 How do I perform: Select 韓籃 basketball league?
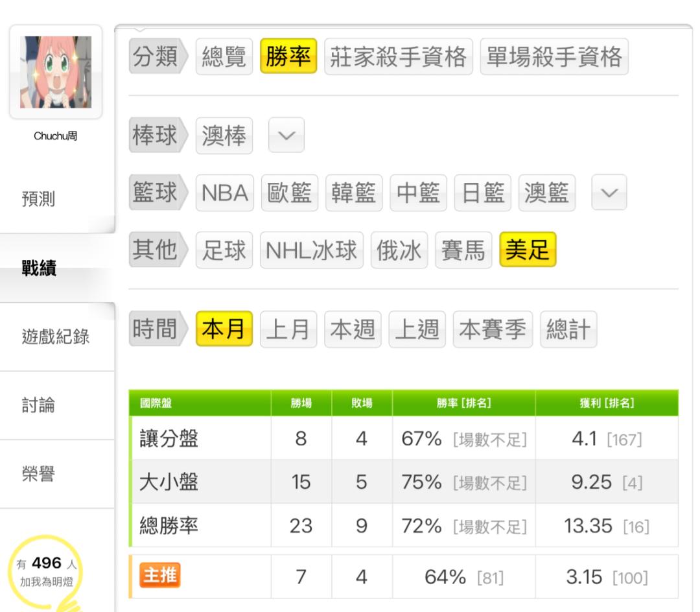[x=354, y=193]
